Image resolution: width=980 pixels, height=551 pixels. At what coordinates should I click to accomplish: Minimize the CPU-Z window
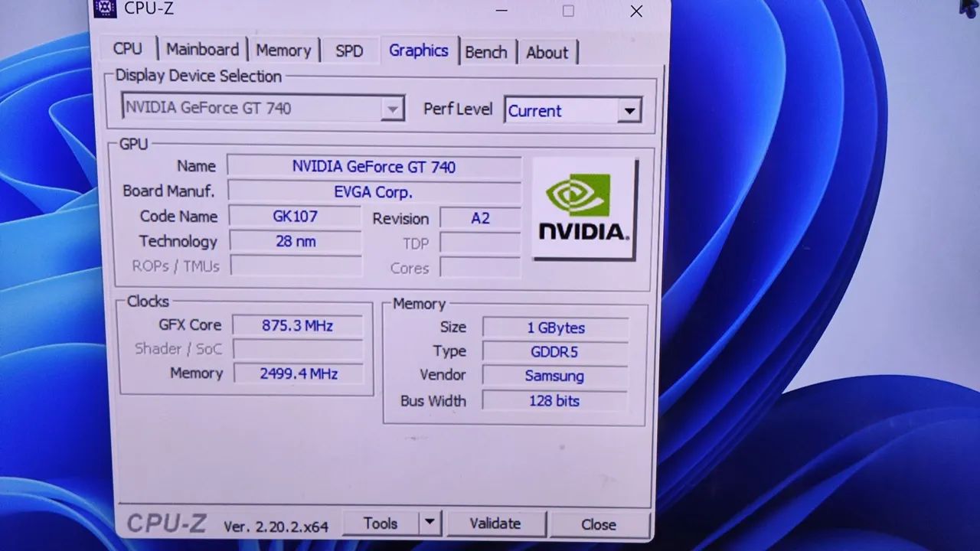(x=501, y=11)
